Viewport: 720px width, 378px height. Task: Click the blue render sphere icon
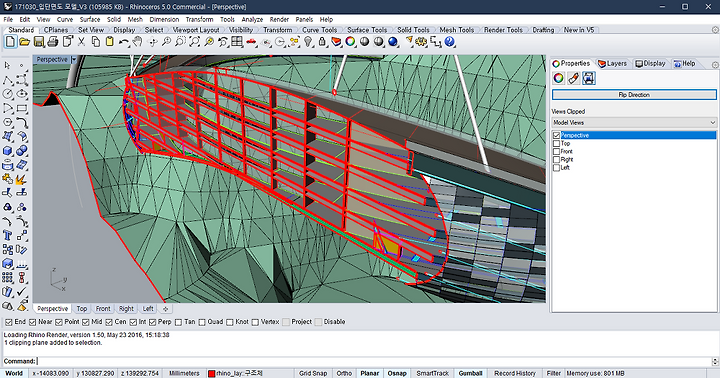point(393,42)
